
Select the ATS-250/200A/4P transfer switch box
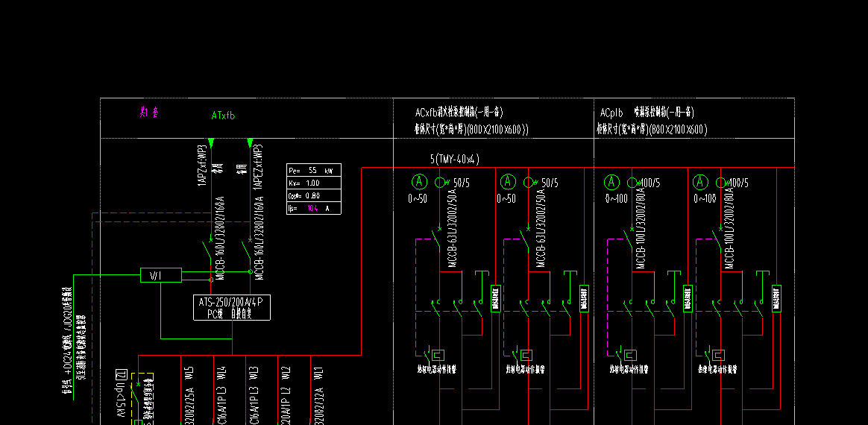(232, 307)
